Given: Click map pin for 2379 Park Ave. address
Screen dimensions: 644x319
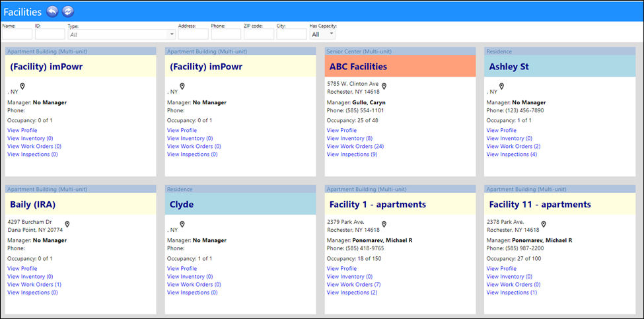Looking at the screenshot, I should tap(384, 224).
